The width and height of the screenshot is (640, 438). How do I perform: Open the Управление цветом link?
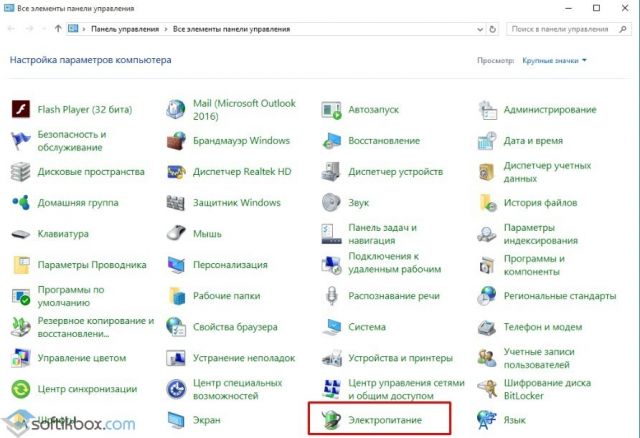coord(82,358)
